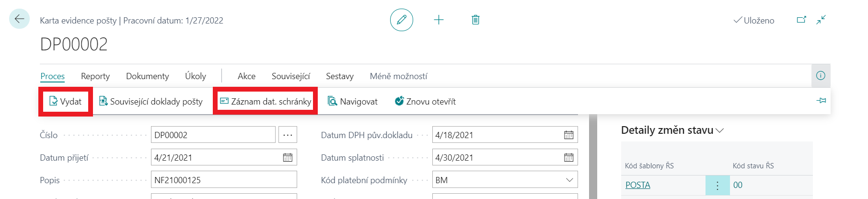Screen dimensions: 868x199
Task: Click the pencil edit icon
Action: [401, 20]
